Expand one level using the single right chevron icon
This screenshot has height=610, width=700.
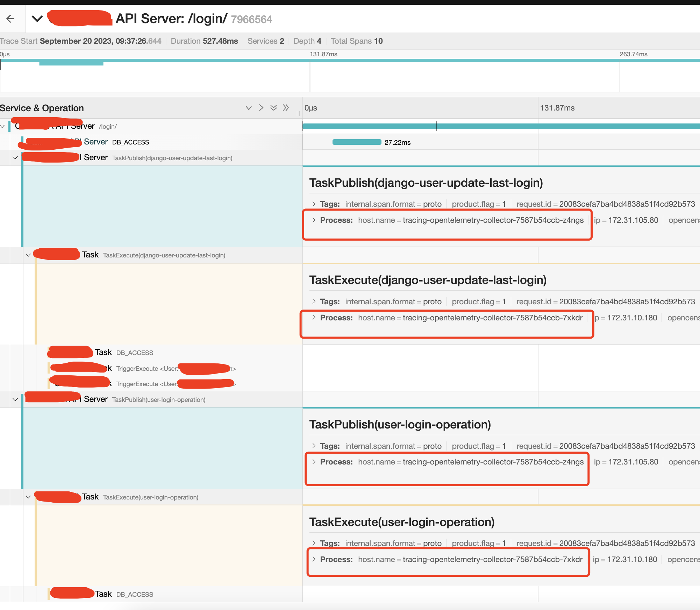261,108
